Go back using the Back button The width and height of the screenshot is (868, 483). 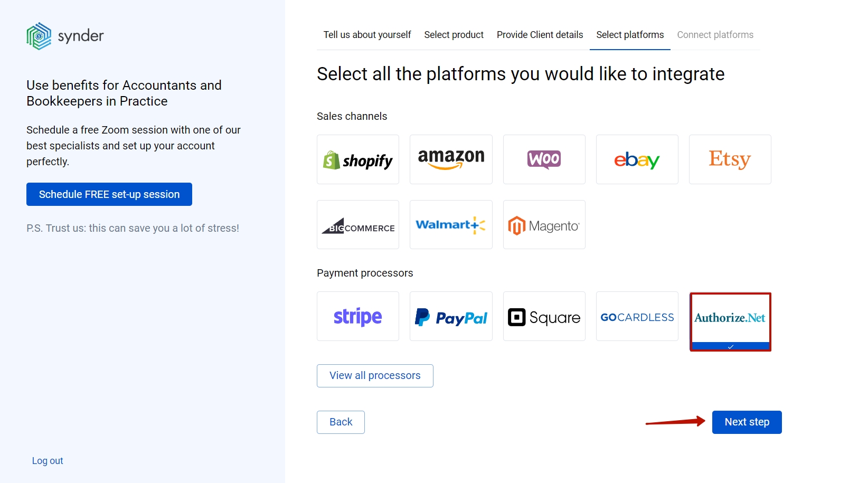pos(340,422)
